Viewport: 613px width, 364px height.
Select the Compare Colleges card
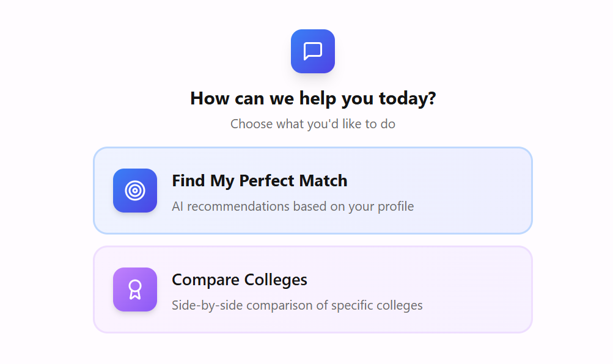coord(313,289)
